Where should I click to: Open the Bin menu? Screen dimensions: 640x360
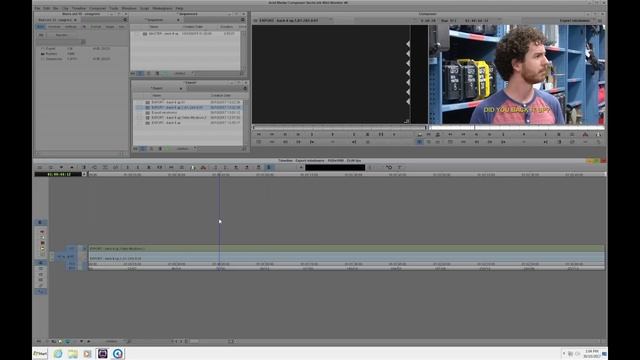pos(56,8)
